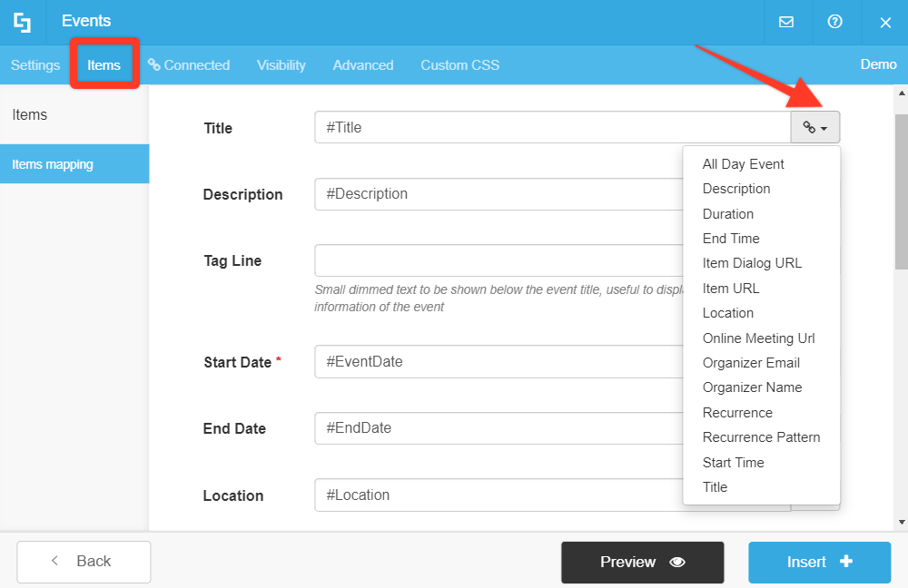Click the Tag Line input field

coord(498,260)
